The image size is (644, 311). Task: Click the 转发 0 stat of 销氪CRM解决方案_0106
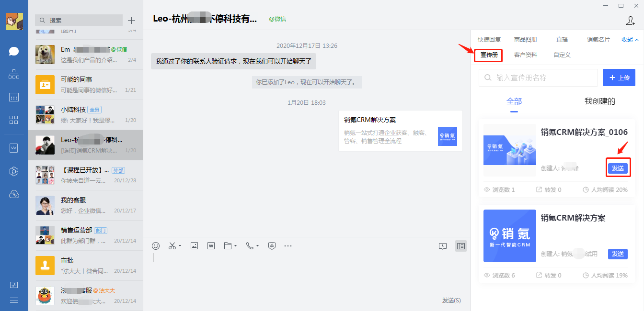click(x=549, y=189)
